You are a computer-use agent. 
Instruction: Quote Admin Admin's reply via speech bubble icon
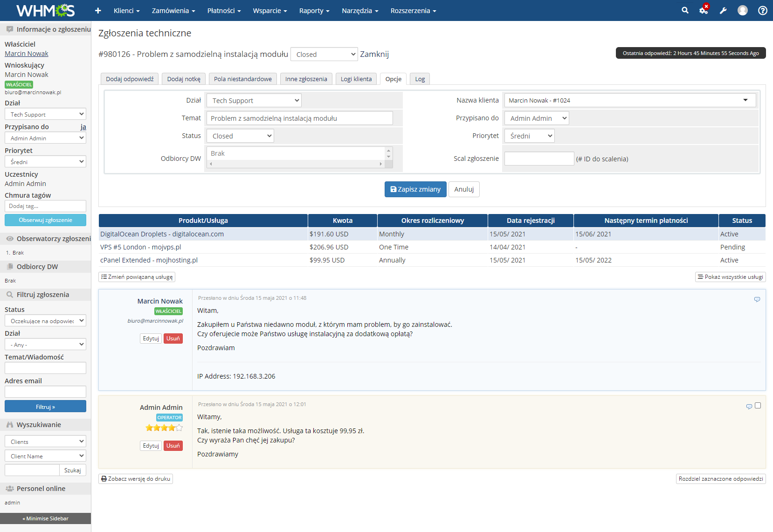coord(749,406)
